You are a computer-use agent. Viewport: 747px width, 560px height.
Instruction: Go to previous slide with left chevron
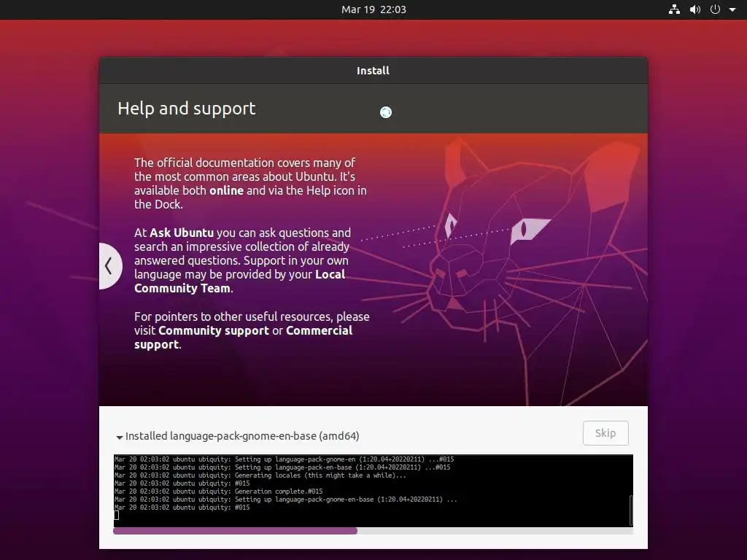[109, 265]
